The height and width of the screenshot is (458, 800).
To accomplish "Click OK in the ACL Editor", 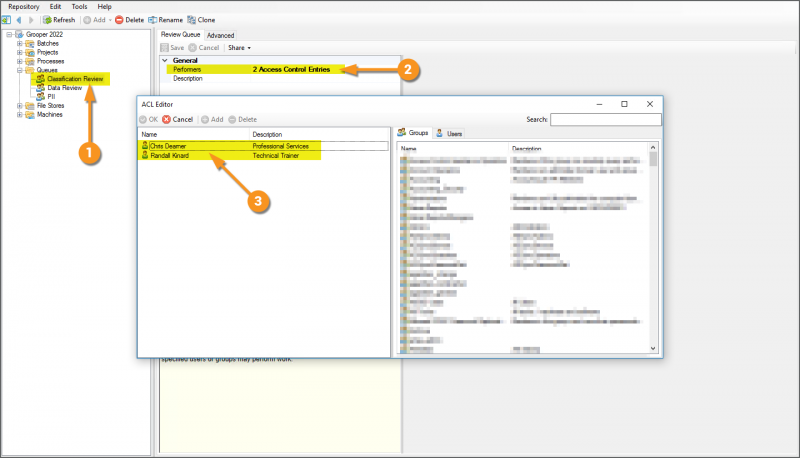I will pos(148,119).
